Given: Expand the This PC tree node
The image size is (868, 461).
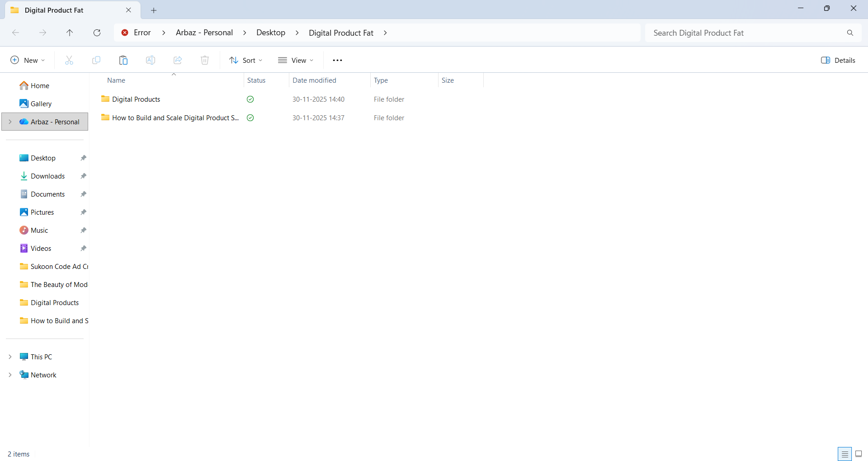Looking at the screenshot, I should [x=10, y=357].
